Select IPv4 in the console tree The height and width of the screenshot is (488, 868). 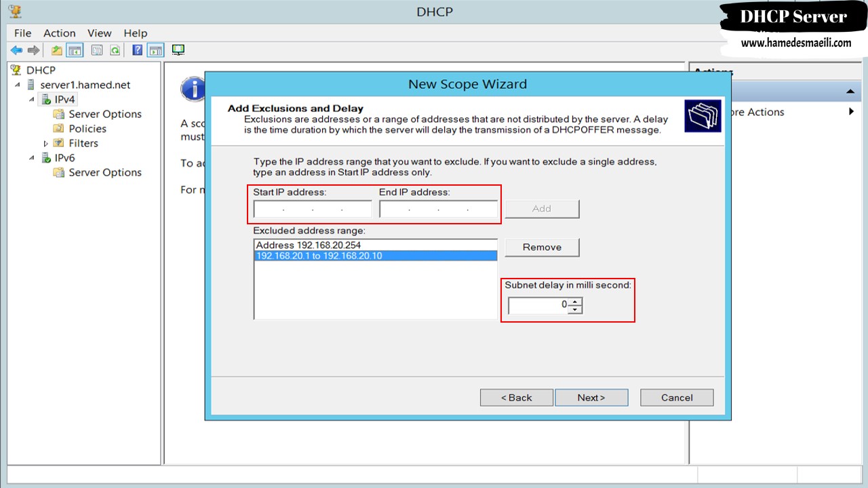click(65, 100)
